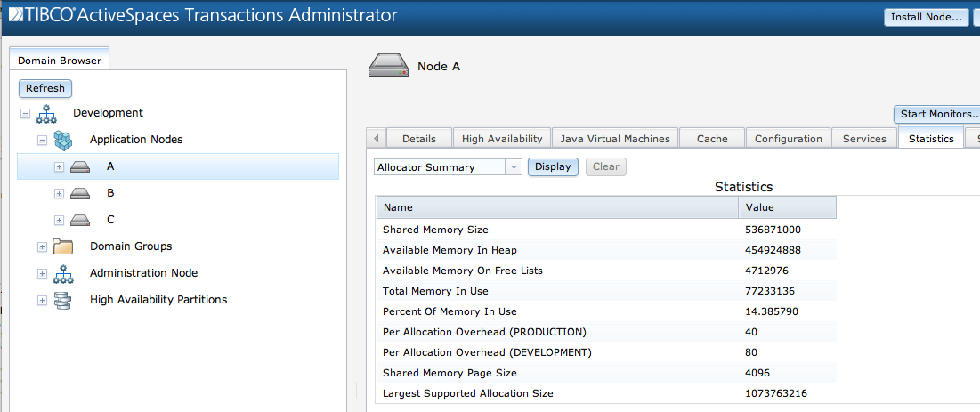Viewport: 980px width, 412px height.
Task: Sort by the Value column header
Action: pyautogui.click(x=787, y=207)
